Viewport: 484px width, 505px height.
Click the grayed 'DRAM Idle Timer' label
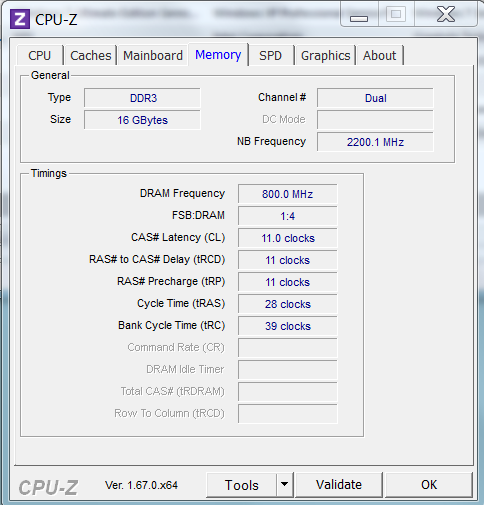185,369
